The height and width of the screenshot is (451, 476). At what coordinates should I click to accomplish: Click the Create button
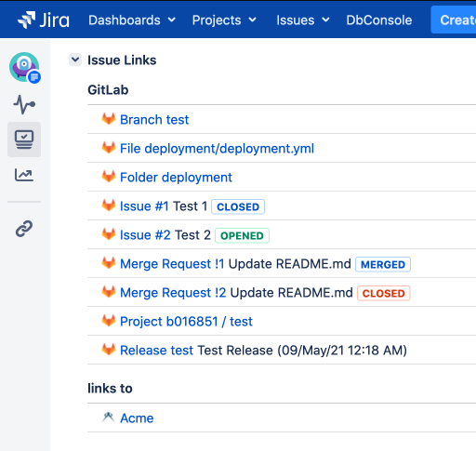454,20
